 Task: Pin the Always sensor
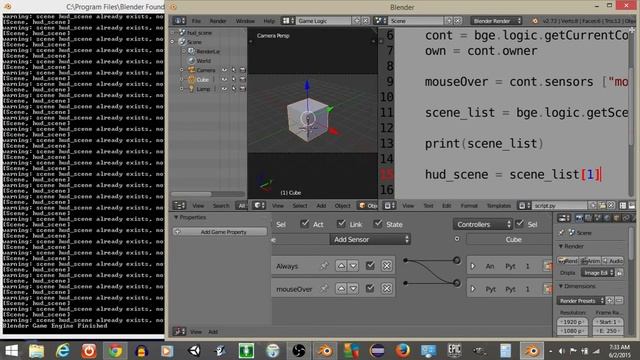pyautogui.click(x=324, y=266)
